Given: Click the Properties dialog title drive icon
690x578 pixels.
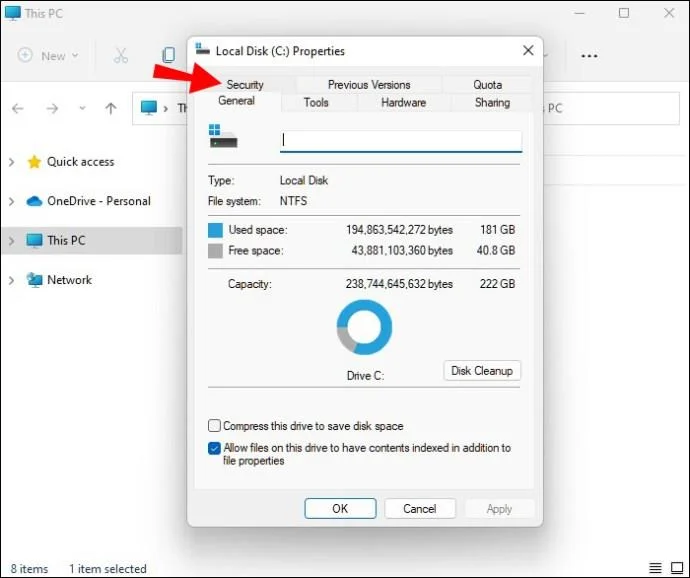Looking at the screenshot, I should [x=202, y=49].
